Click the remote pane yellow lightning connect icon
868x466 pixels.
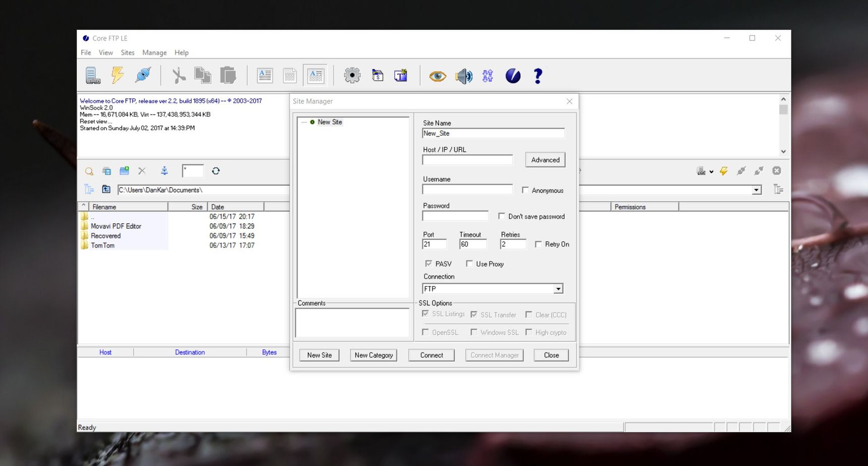click(x=724, y=171)
